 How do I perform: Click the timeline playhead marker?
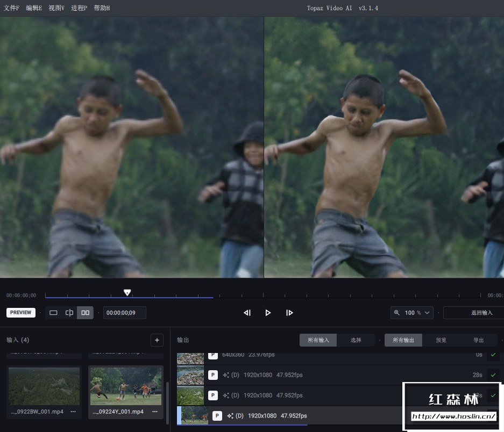click(x=127, y=292)
